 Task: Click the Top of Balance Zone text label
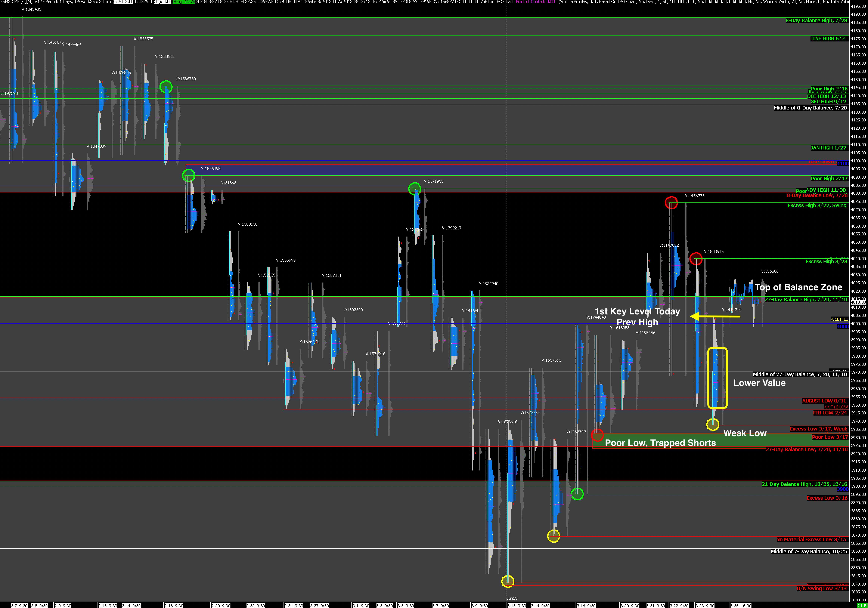[x=799, y=287]
